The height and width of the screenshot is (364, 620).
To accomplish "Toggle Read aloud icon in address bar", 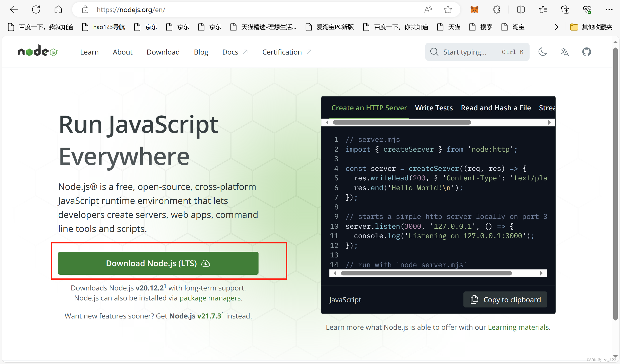I will (428, 10).
